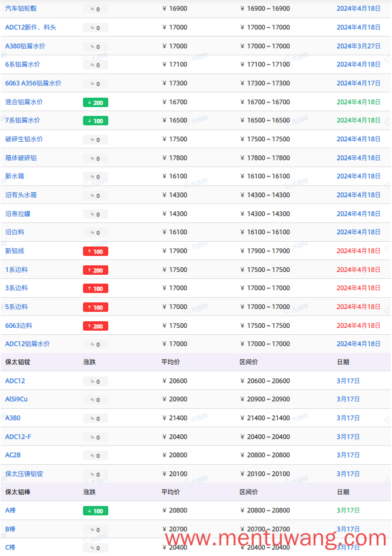Viewport: 392px width, 556px height.
Task: Click the green date in the 混合铝屑水价 row
Action: click(358, 102)
